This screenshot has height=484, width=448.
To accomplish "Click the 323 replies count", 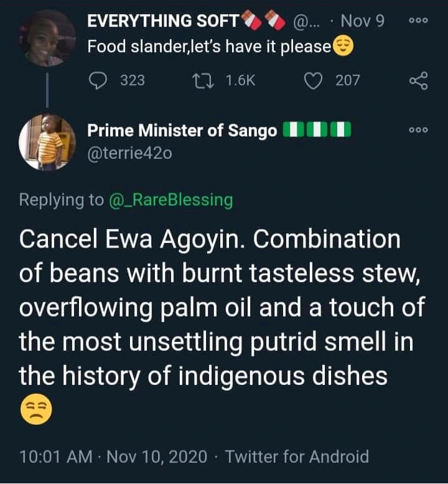I will coord(132,80).
